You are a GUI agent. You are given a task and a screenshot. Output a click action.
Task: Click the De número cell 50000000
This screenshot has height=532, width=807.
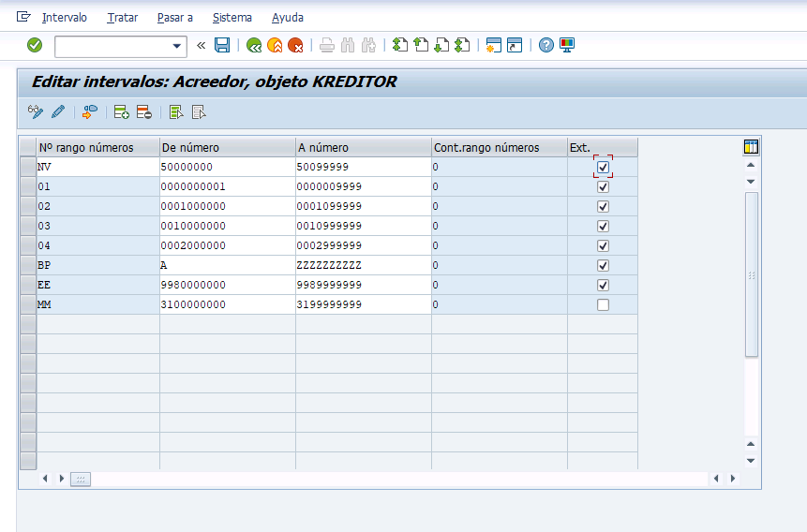[228, 168]
